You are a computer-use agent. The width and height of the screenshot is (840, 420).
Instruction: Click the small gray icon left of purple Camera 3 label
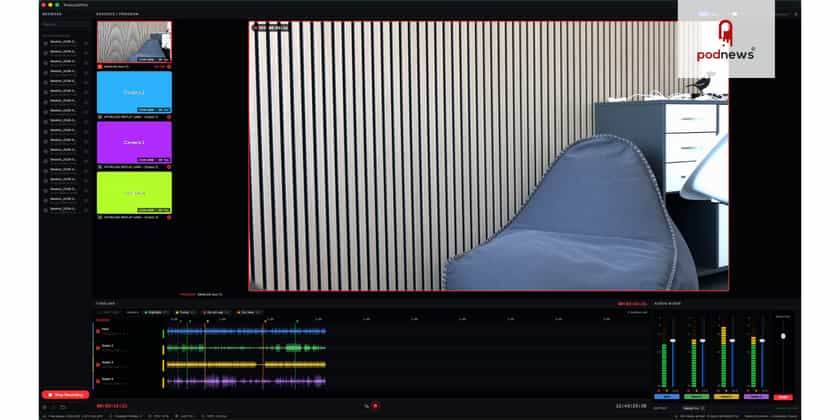100,167
